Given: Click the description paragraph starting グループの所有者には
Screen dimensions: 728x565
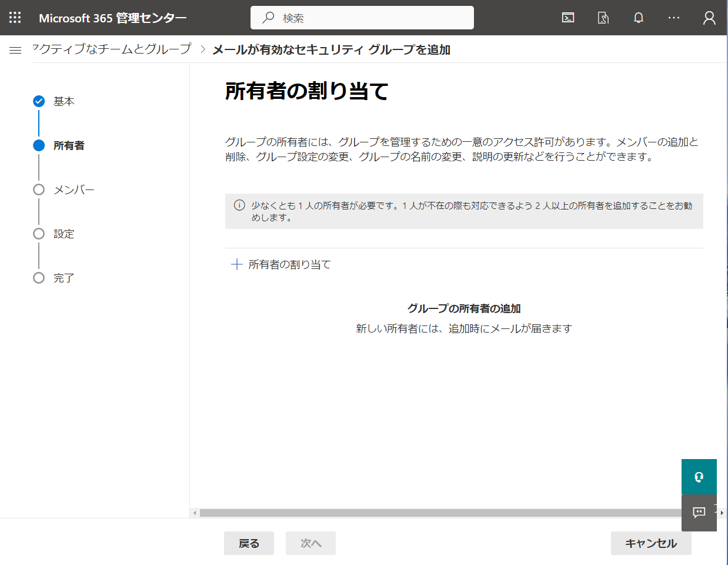Looking at the screenshot, I should click(x=462, y=149).
